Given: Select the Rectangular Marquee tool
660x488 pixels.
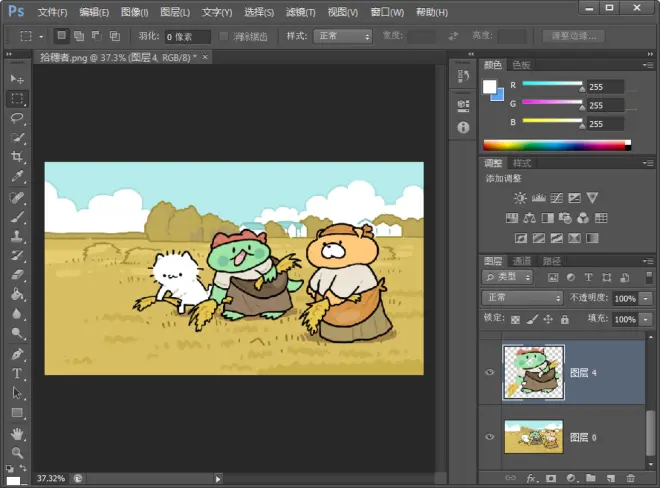Looking at the screenshot, I should pyautogui.click(x=17, y=99).
